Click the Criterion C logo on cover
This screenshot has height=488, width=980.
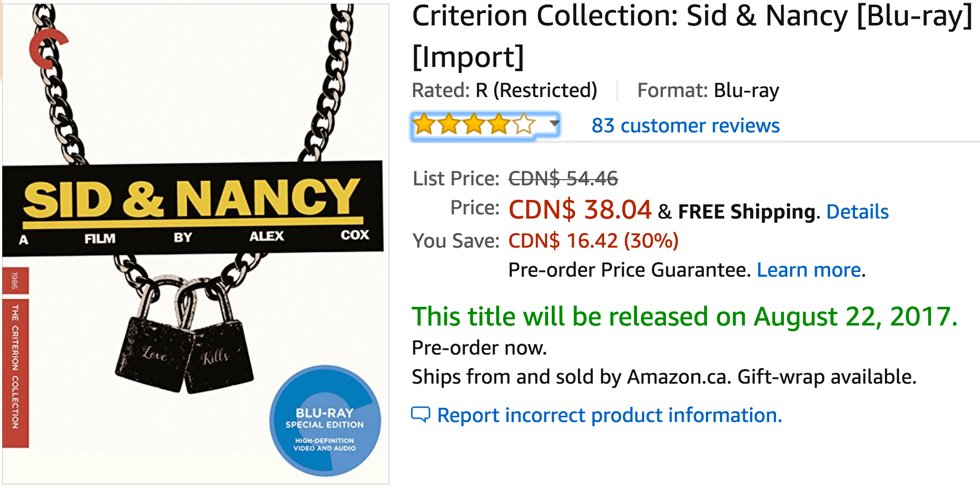coord(48,49)
